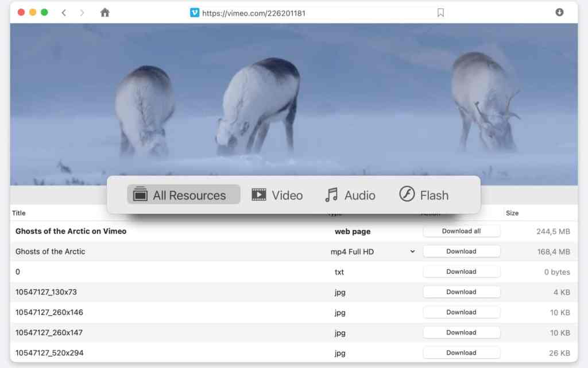Download the 0 txt file

point(461,271)
